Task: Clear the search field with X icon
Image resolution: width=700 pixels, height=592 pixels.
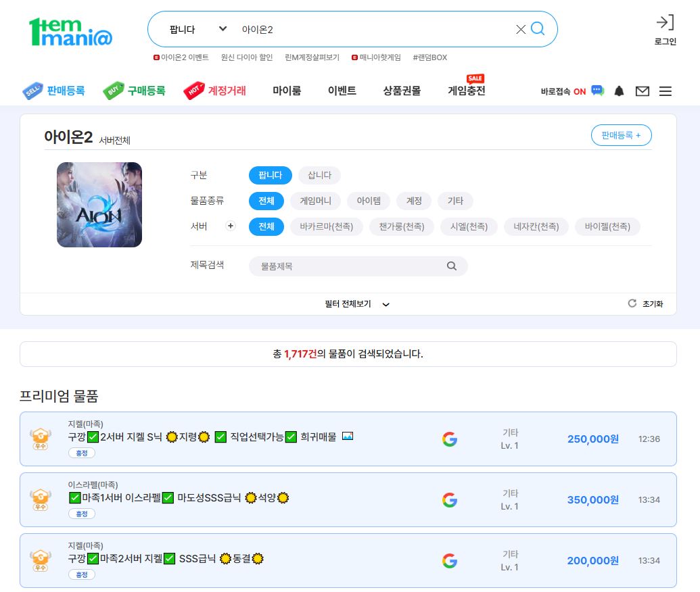Action: point(521,30)
